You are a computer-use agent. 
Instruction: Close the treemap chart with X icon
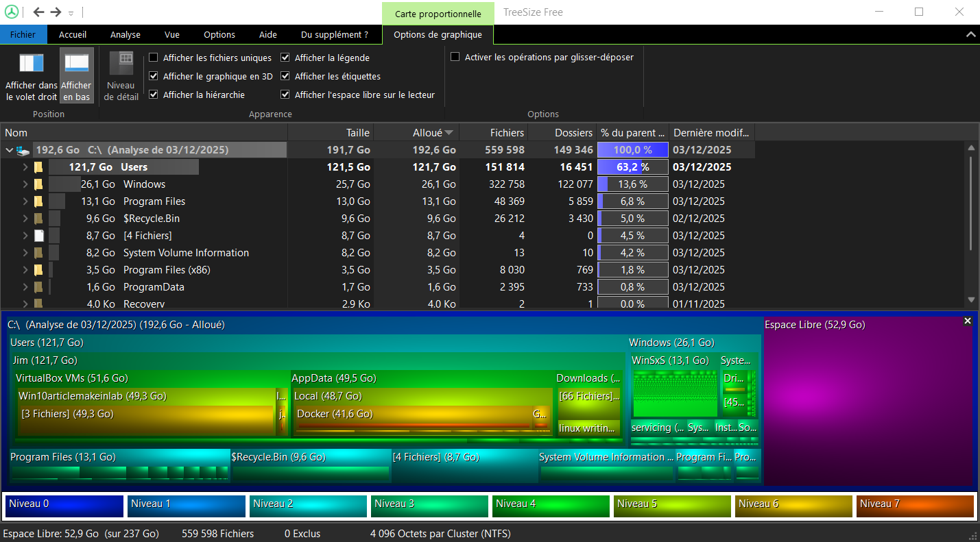[x=967, y=321]
